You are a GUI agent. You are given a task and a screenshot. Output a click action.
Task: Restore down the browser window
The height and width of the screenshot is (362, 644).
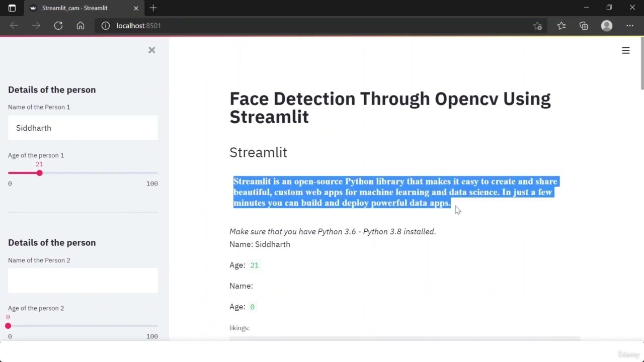tap(609, 8)
